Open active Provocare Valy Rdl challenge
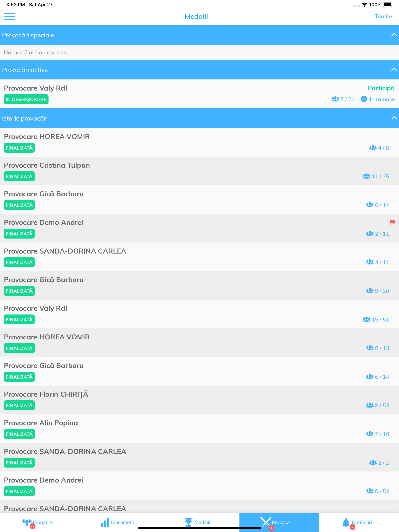The image size is (399, 532). point(199,94)
